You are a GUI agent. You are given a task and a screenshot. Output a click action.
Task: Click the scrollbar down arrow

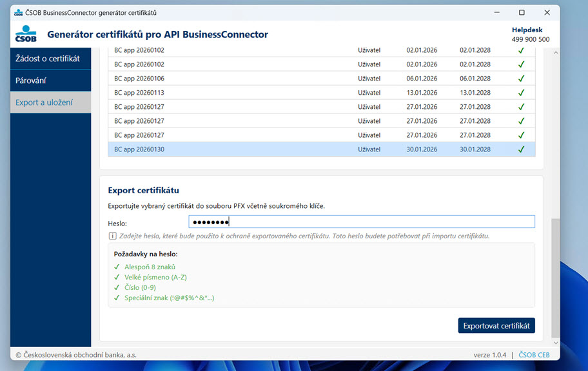(x=556, y=343)
